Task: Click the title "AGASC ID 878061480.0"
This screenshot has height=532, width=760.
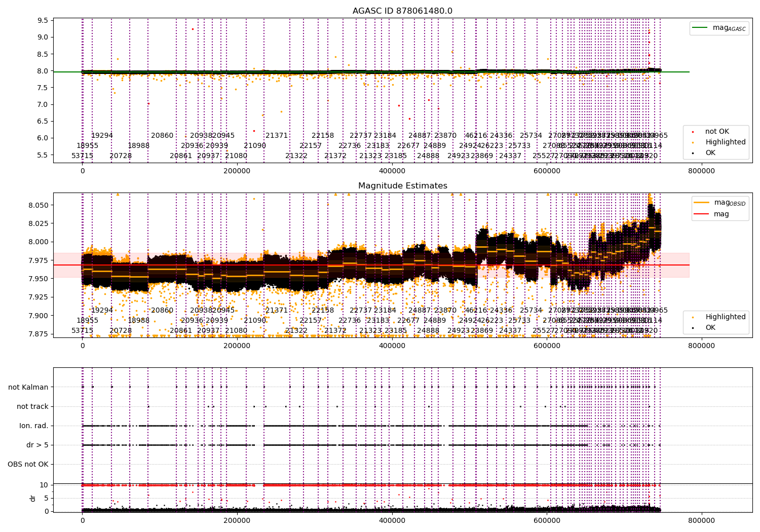Action: tap(402, 11)
